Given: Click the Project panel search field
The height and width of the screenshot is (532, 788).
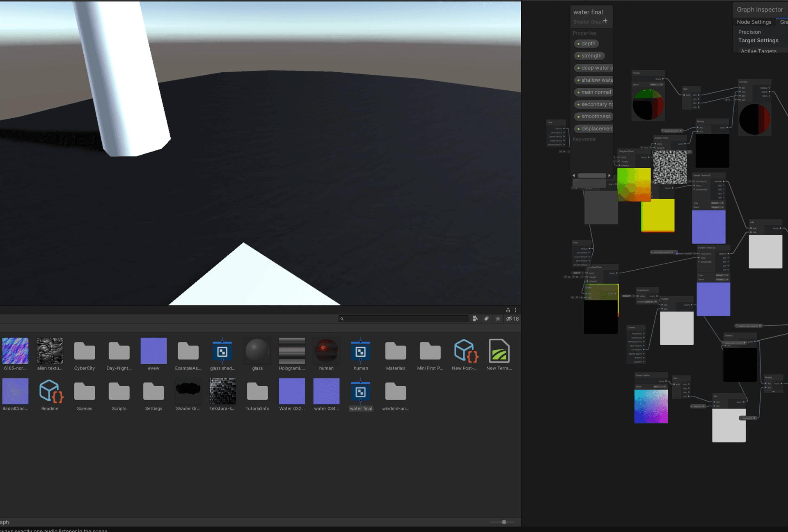Looking at the screenshot, I should tap(404, 319).
